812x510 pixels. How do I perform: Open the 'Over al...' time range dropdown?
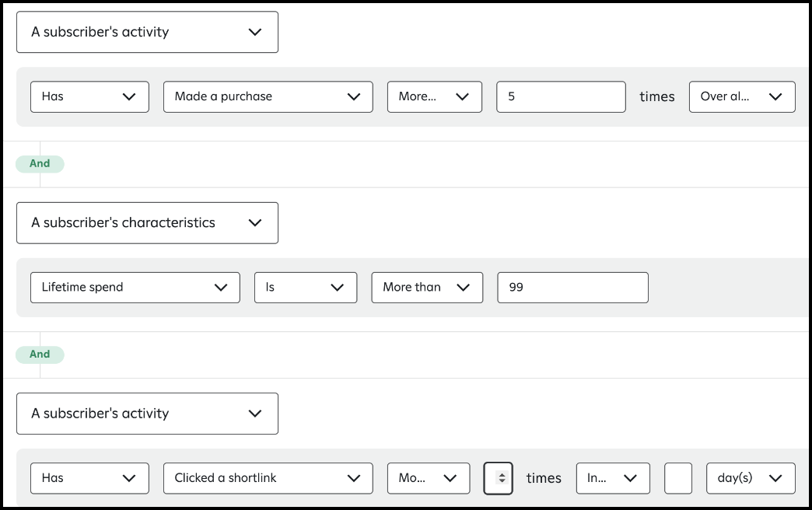click(742, 97)
